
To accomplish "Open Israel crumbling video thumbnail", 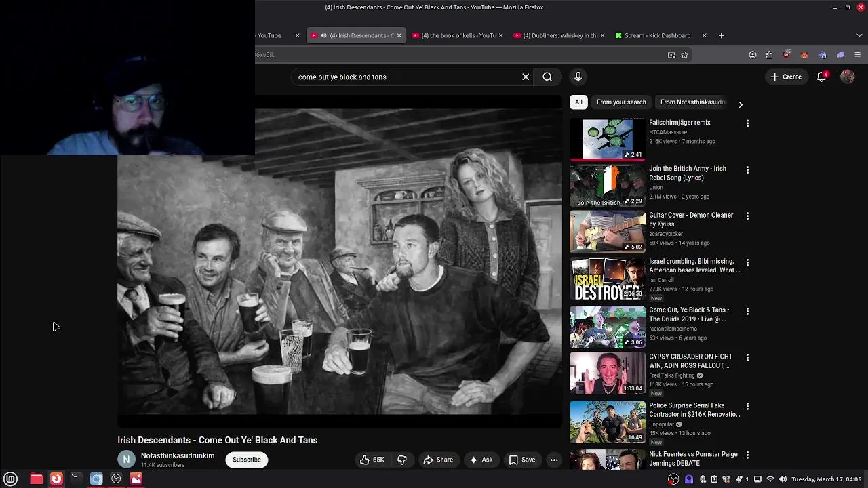I will (x=608, y=278).
